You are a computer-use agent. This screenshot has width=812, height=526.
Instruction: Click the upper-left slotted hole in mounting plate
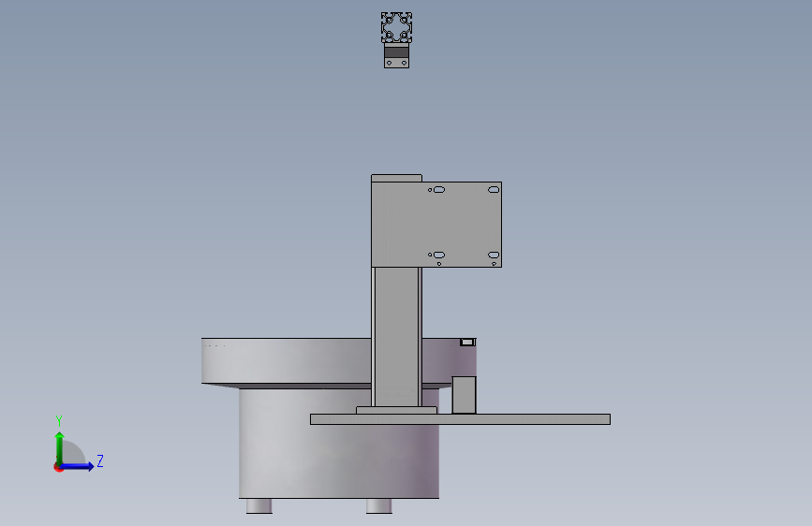tap(439, 189)
